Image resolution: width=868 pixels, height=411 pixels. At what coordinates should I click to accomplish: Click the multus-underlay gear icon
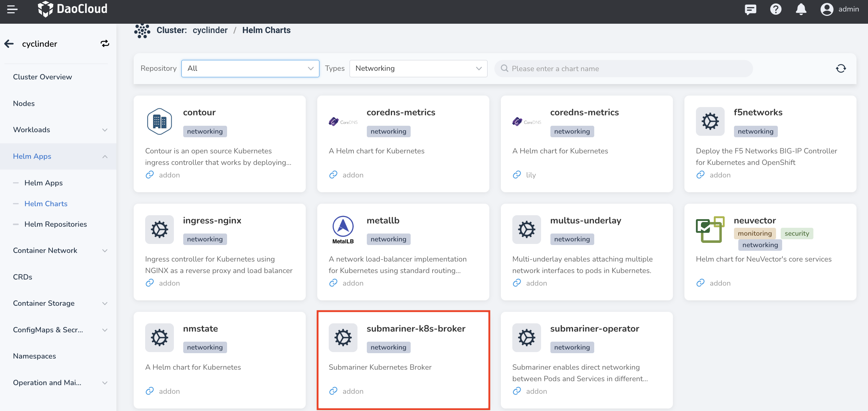coord(527,230)
